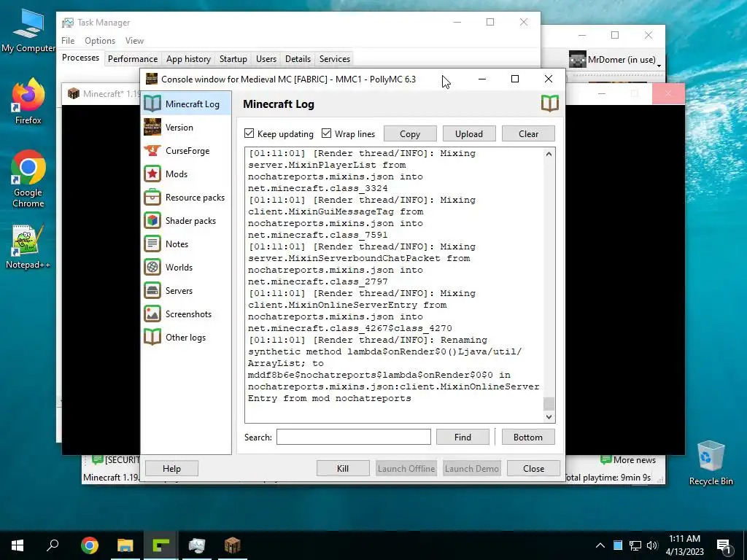Screen dimensions: 747x560
Task: Open the Servers page icon
Action: [152, 290]
